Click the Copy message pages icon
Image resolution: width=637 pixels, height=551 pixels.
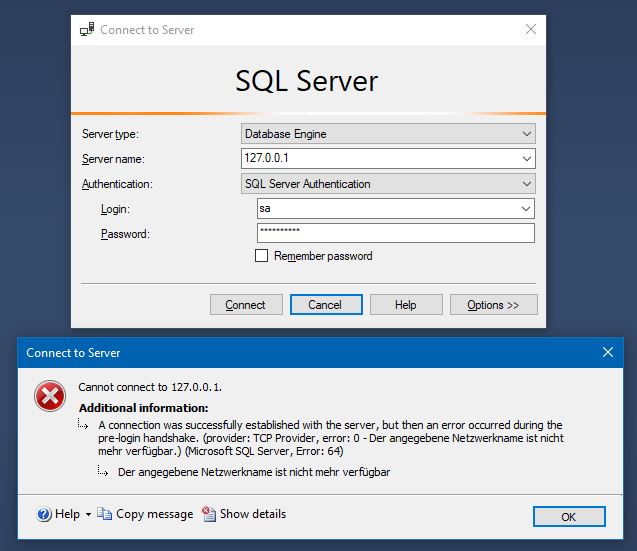tap(104, 514)
